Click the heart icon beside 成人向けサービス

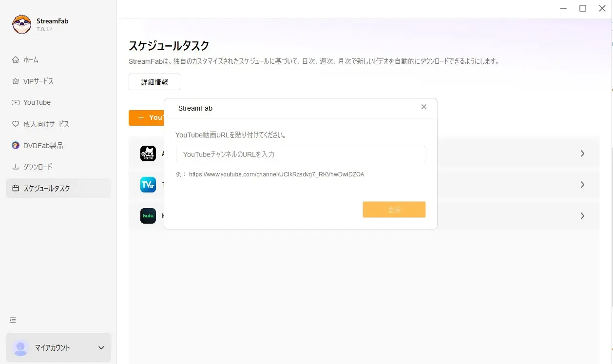coord(16,124)
